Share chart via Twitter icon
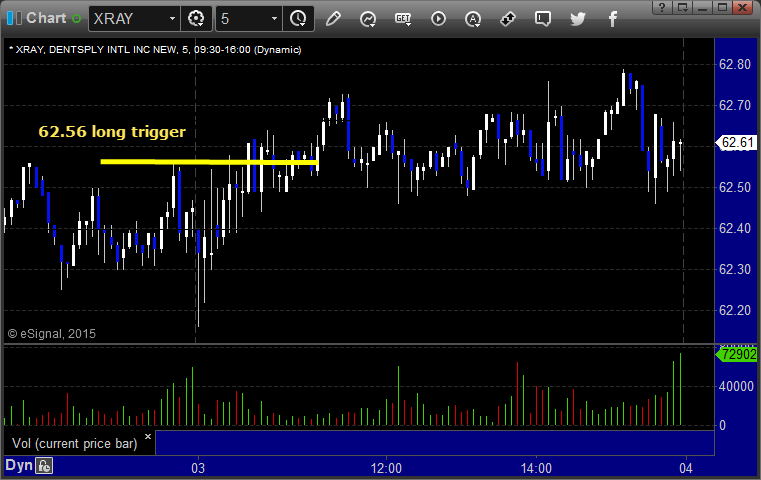The height and width of the screenshot is (480, 761). click(x=578, y=18)
